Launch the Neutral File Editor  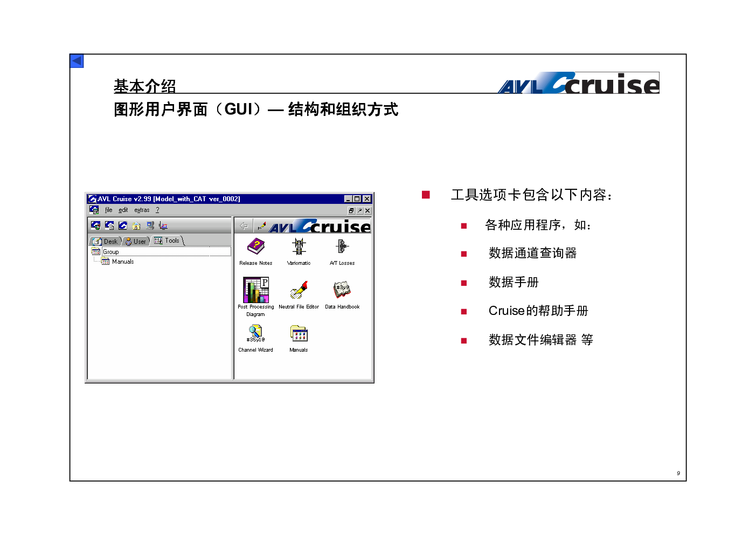point(299,290)
